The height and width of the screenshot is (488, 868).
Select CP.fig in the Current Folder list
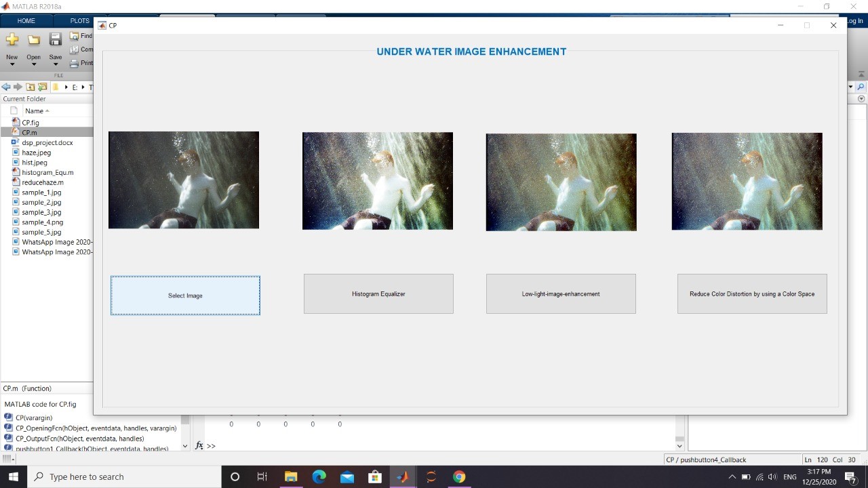pos(31,123)
